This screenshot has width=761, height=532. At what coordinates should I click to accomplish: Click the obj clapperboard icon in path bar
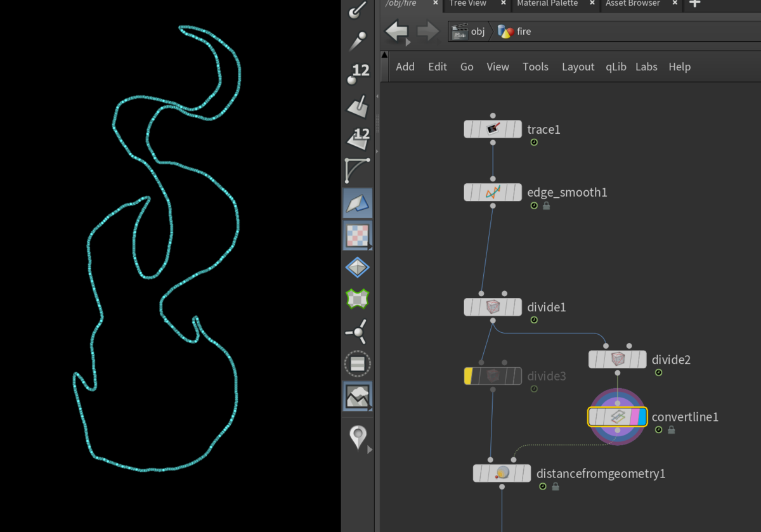coord(460,31)
